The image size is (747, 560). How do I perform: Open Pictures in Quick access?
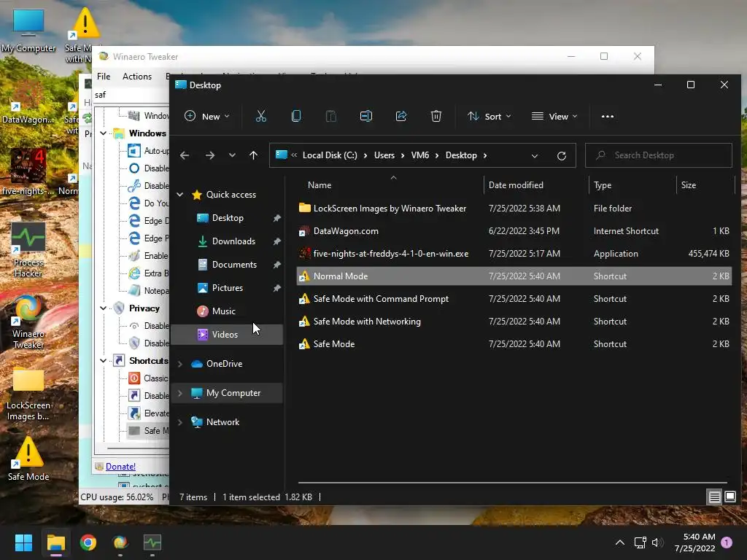pos(228,288)
